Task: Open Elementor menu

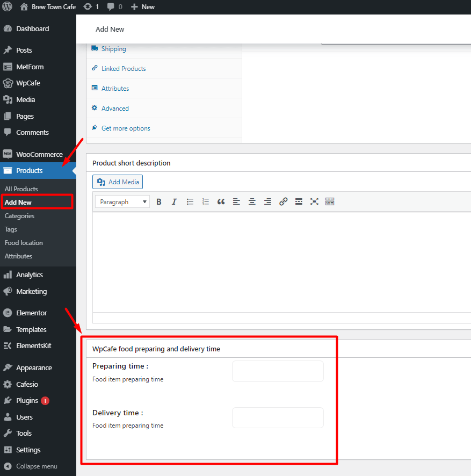Action: 38,313
